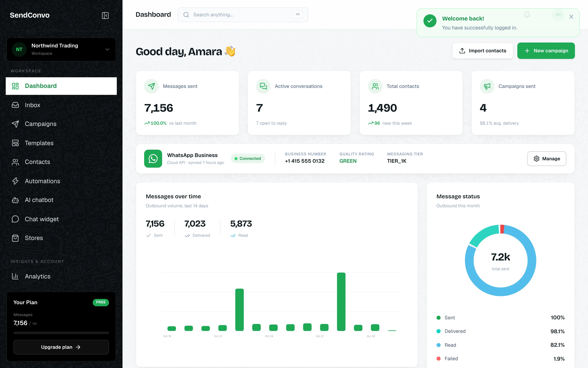This screenshot has width=588, height=368.
Task: Click the Campaigns sent megaphone icon
Action: (487, 86)
